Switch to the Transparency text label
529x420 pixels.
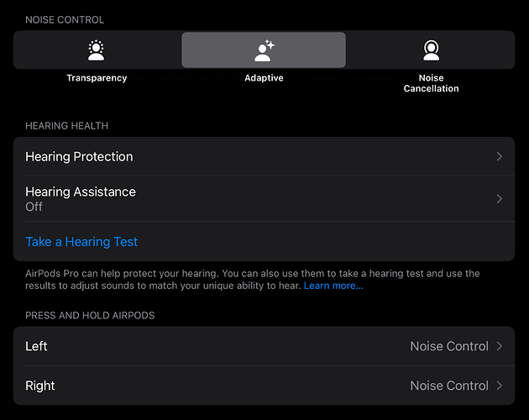[97, 78]
